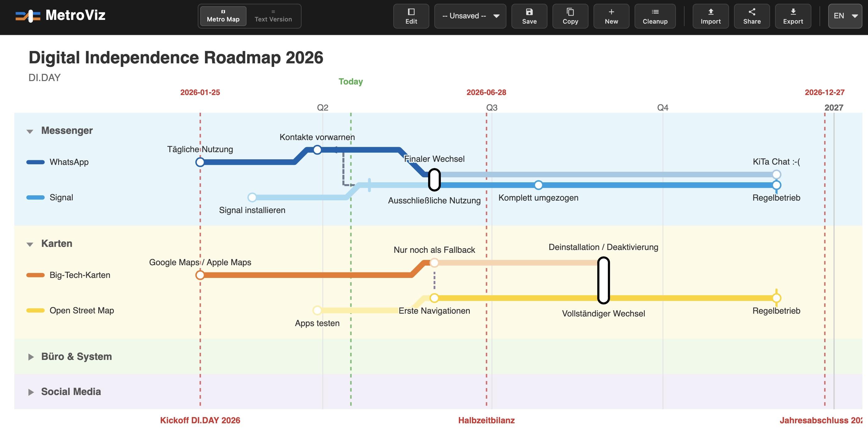This screenshot has height=436, width=868.
Task: Click the Q4 quarter label
Action: (663, 108)
